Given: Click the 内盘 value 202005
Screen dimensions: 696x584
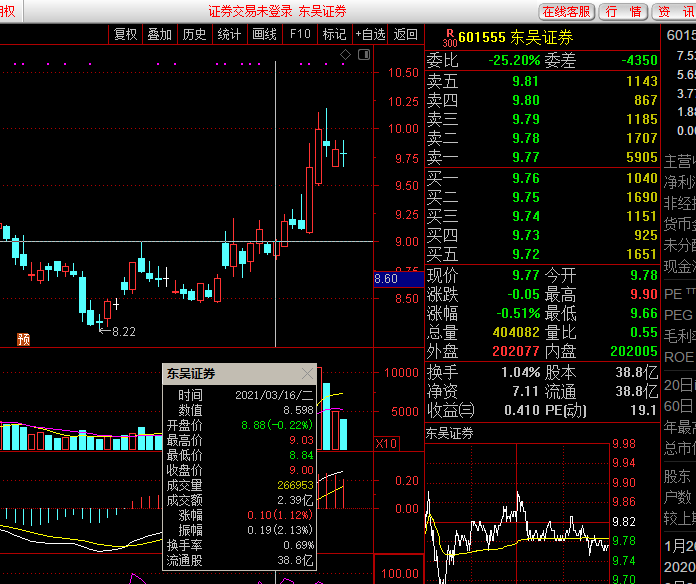Looking at the screenshot, I should click(x=634, y=351).
